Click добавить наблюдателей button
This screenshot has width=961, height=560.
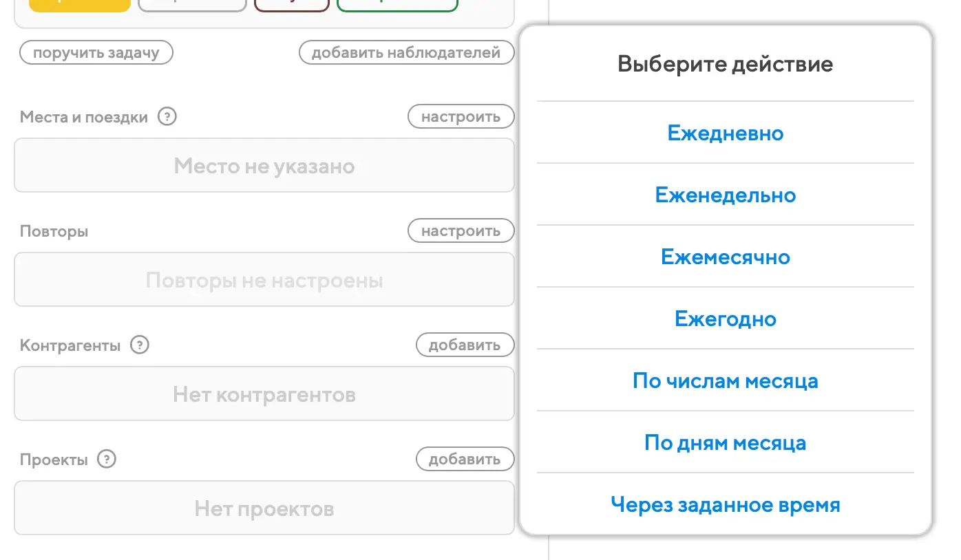point(406,53)
